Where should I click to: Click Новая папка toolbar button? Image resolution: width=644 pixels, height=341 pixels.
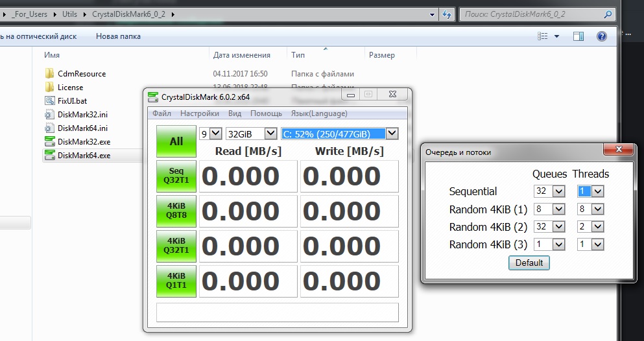(x=118, y=36)
